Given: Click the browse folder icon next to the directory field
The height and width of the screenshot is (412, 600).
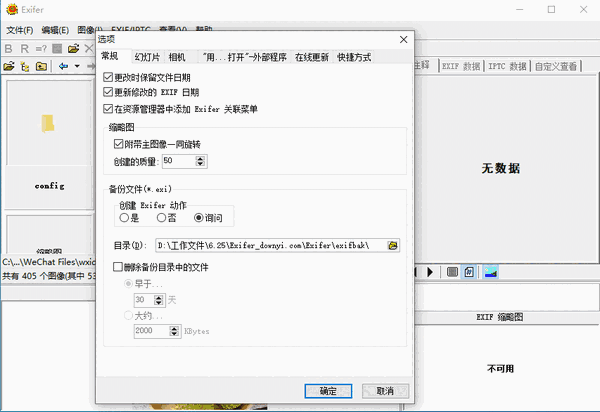Looking at the screenshot, I should [393, 246].
